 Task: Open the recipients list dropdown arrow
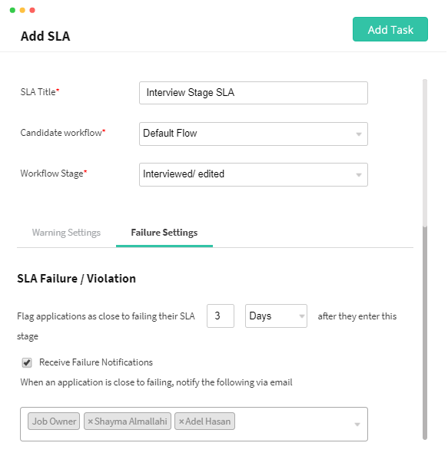357,425
